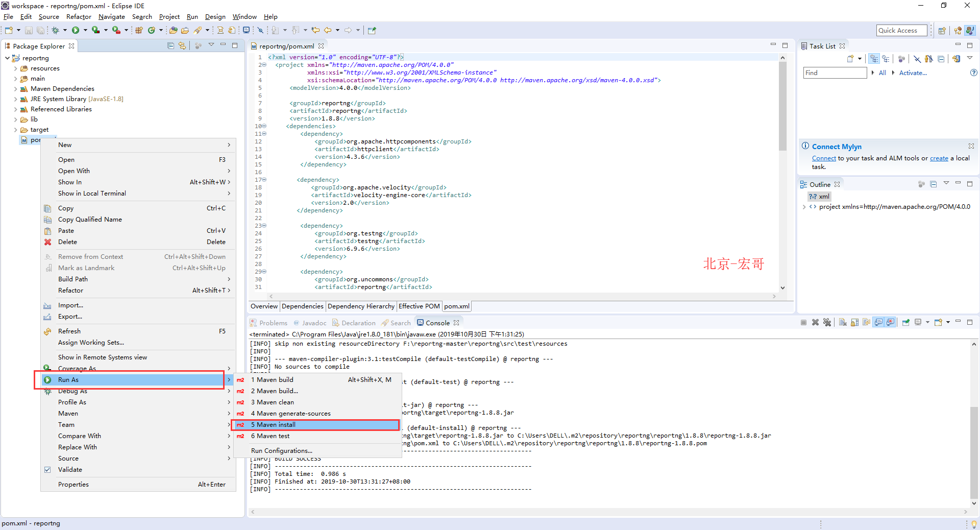Expand the Maven Dependencies node
This screenshot has width=980, height=530.
pyautogui.click(x=15, y=89)
